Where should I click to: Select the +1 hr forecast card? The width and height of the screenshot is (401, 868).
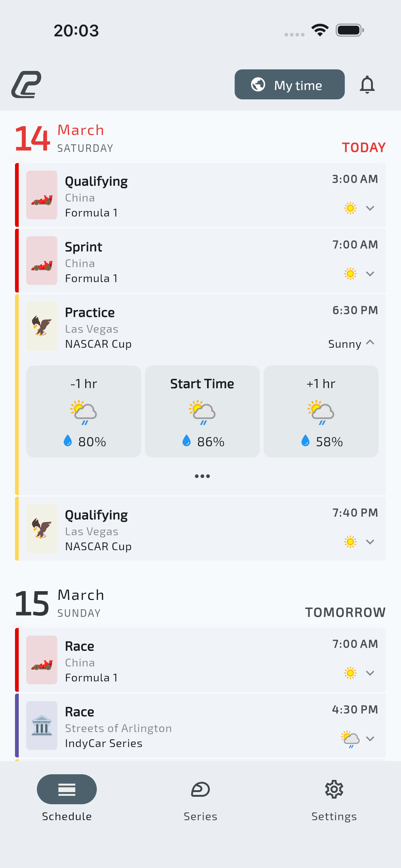[320, 411]
